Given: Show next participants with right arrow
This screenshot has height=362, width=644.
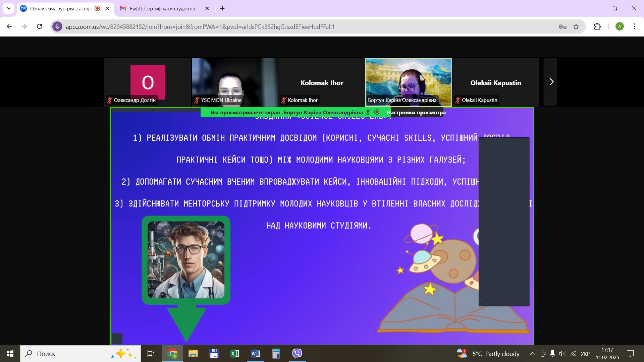Looking at the screenshot, I should 551,82.
